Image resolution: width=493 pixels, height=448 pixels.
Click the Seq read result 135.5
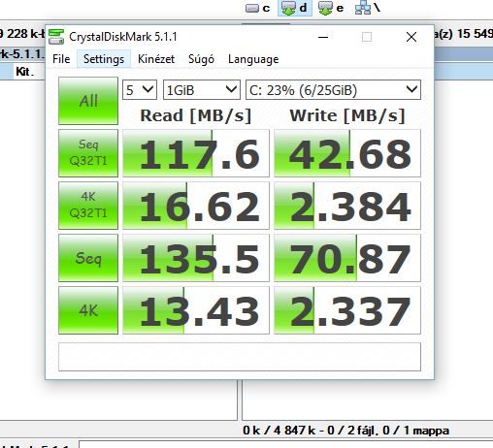tap(196, 258)
